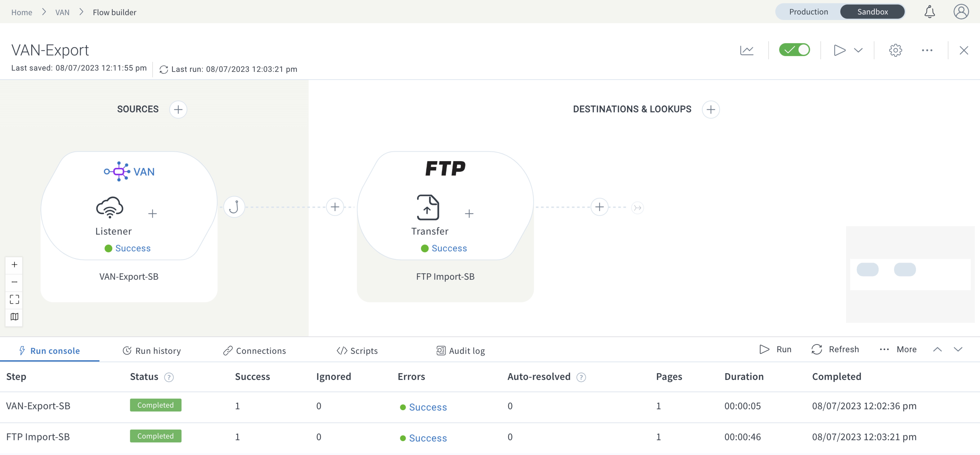The width and height of the screenshot is (980, 455).
Task: Click the refresh icon next to Last run
Action: point(164,69)
